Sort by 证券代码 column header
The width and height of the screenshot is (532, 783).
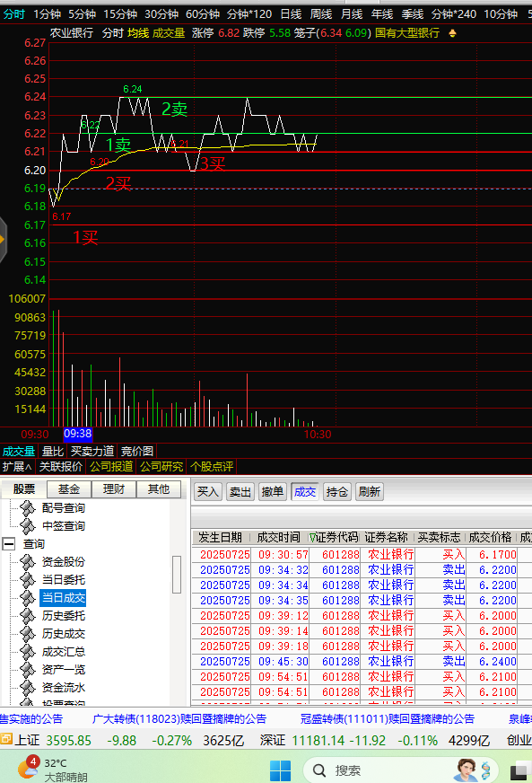334,537
